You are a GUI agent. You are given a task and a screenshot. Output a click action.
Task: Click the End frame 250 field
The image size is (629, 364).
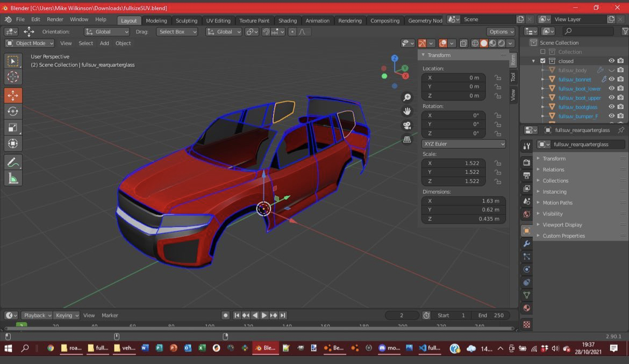[491, 315]
